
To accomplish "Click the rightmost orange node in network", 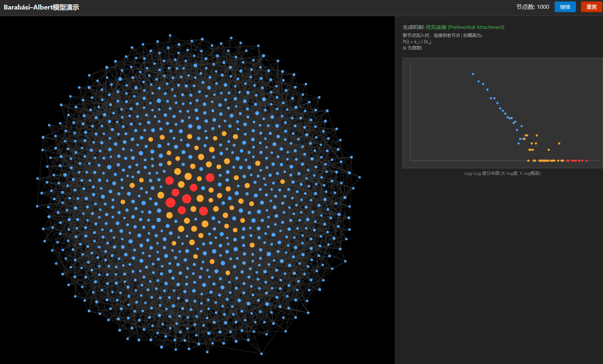I will (x=282, y=182).
